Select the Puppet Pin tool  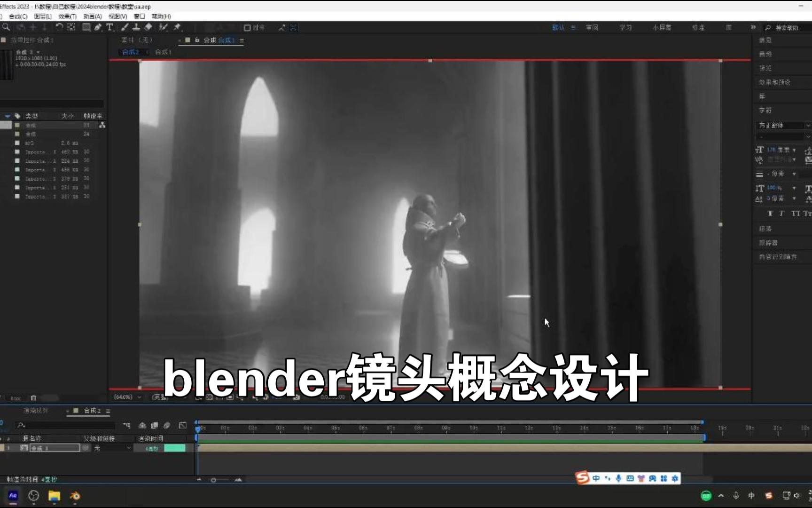click(177, 27)
